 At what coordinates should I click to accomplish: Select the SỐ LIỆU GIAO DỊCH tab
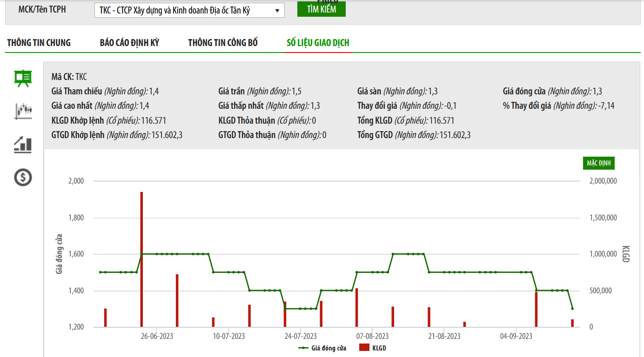[318, 43]
